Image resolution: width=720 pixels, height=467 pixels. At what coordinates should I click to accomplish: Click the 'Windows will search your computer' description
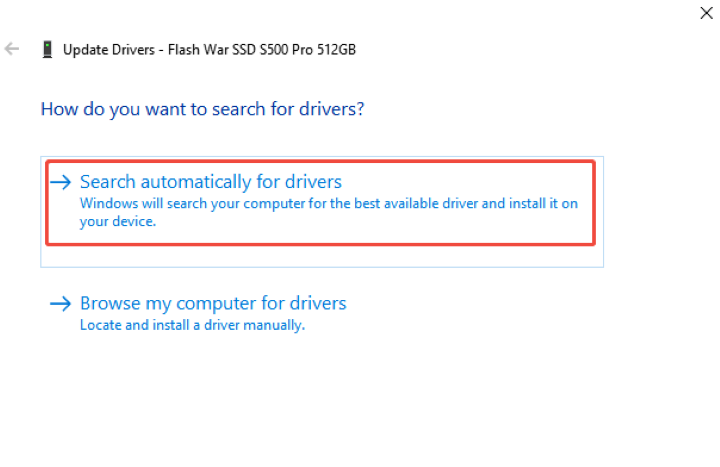click(328, 203)
